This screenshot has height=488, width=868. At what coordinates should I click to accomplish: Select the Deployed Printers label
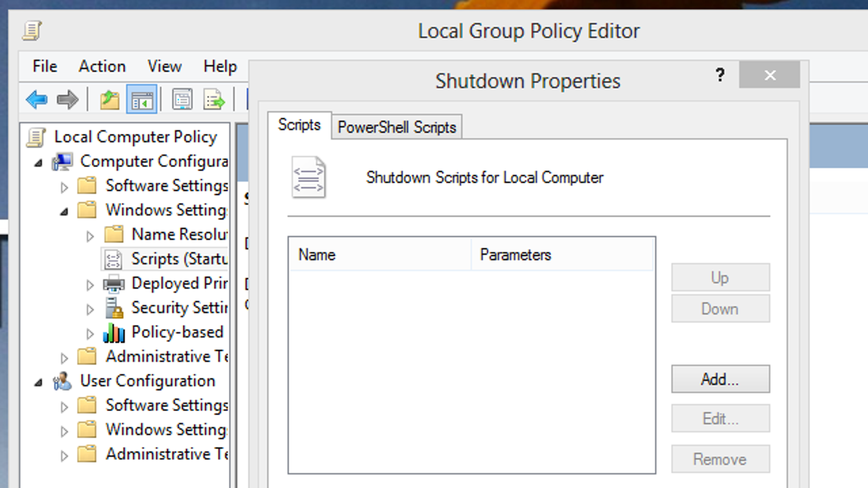pos(179,284)
